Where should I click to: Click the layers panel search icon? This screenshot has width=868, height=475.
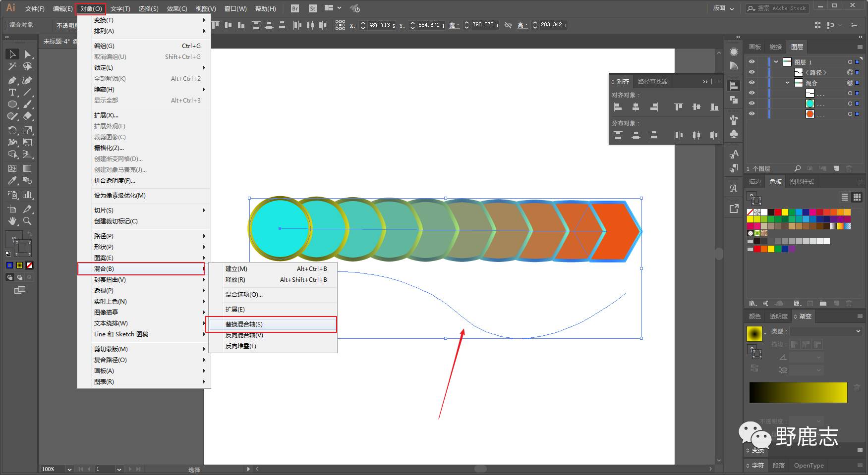(797, 168)
